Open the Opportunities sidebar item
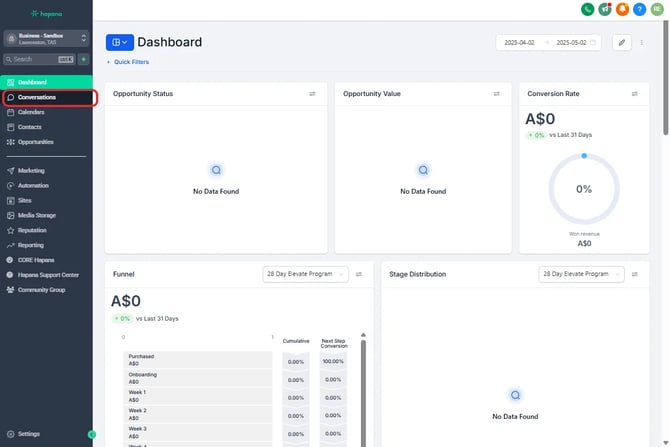Image resolution: width=670 pixels, height=447 pixels. pos(35,142)
